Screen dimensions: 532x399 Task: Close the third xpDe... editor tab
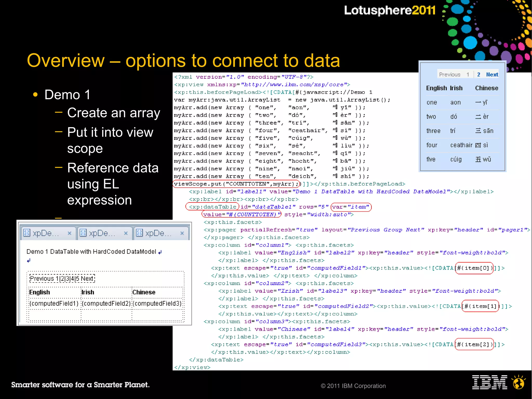[182, 233]
